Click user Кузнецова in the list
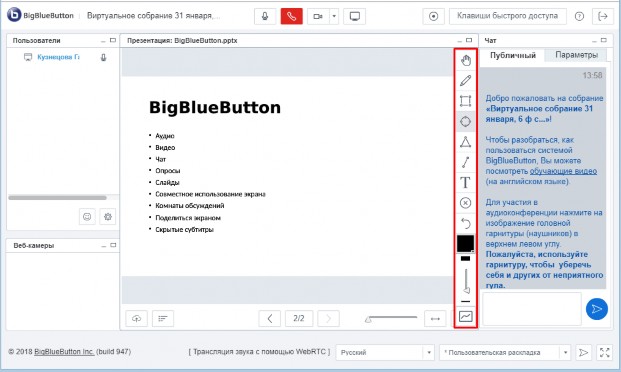 58,57
